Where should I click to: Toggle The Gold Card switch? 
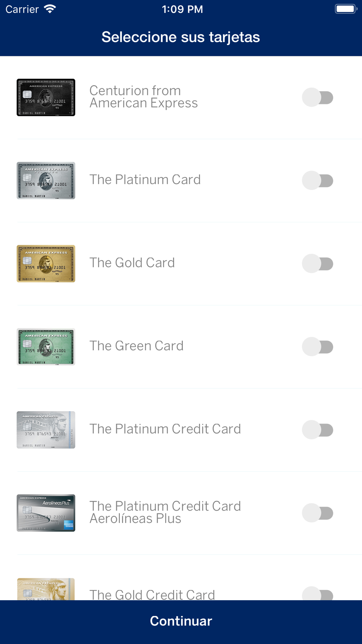click(318, 264)
